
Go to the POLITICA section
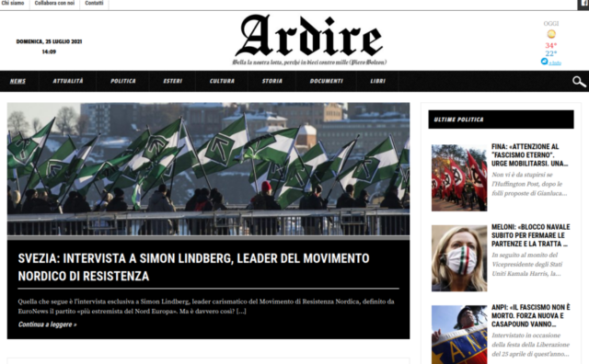point(122,81)
